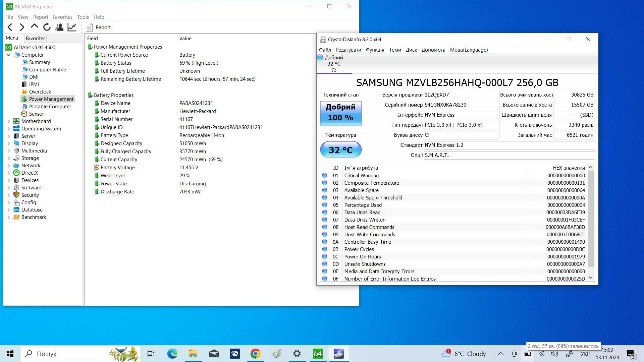Open the File menu in AIDA64
This screenshot has height=362, width=644.
(9, 17)
